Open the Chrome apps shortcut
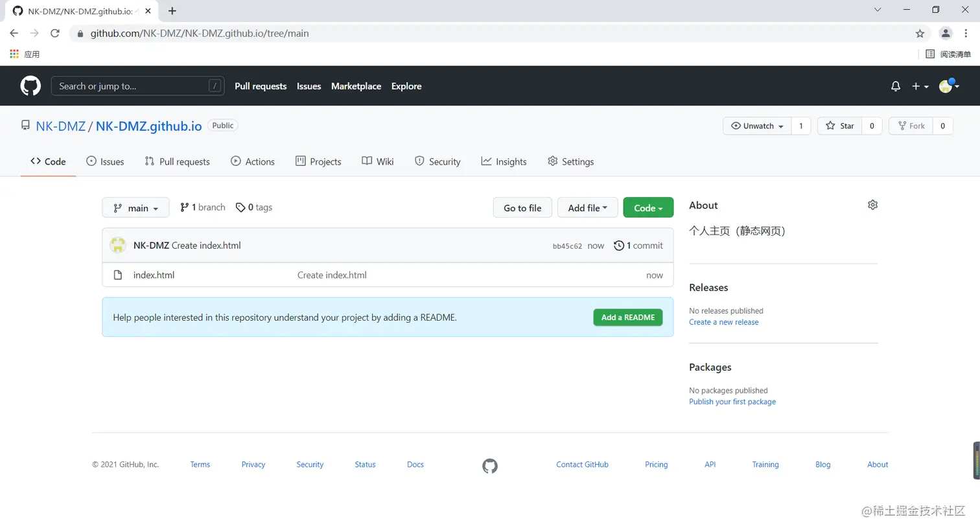Screen dimensions: 980x532 (x=25, y=54)
